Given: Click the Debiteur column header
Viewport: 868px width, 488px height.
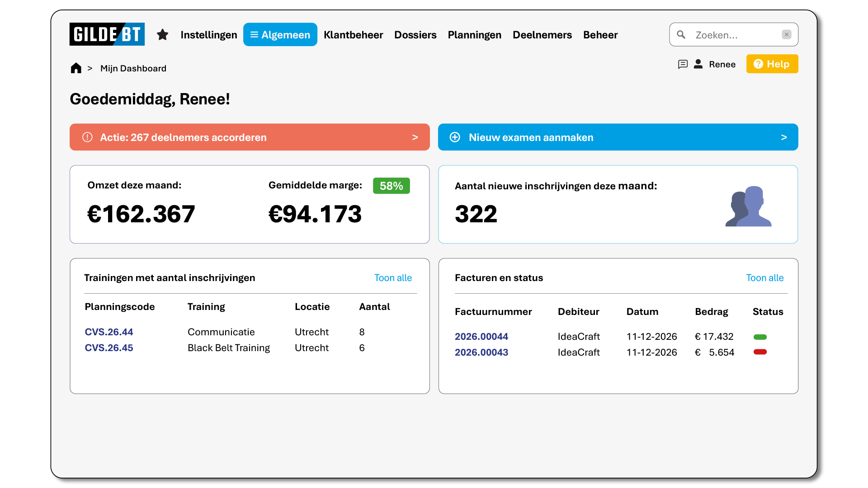Looking at the screenshot, I should click(579, 312).
